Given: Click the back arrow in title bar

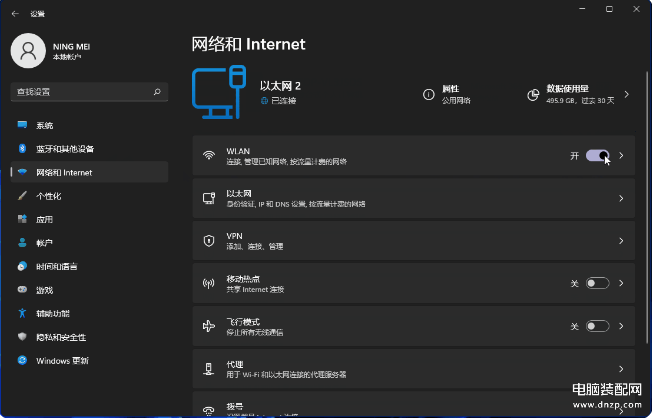Looking at the screenshot, I should [14, 14].
